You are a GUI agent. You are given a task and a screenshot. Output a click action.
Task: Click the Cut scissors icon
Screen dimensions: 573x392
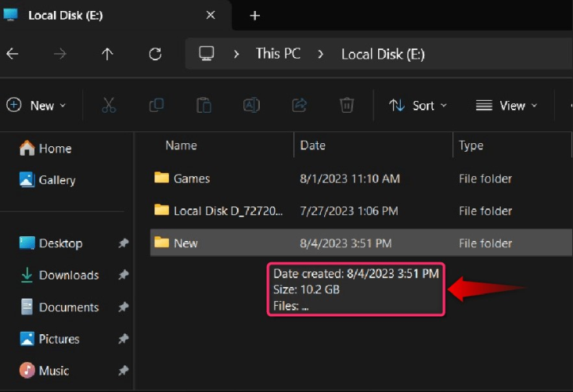click(x=109, y=105)
